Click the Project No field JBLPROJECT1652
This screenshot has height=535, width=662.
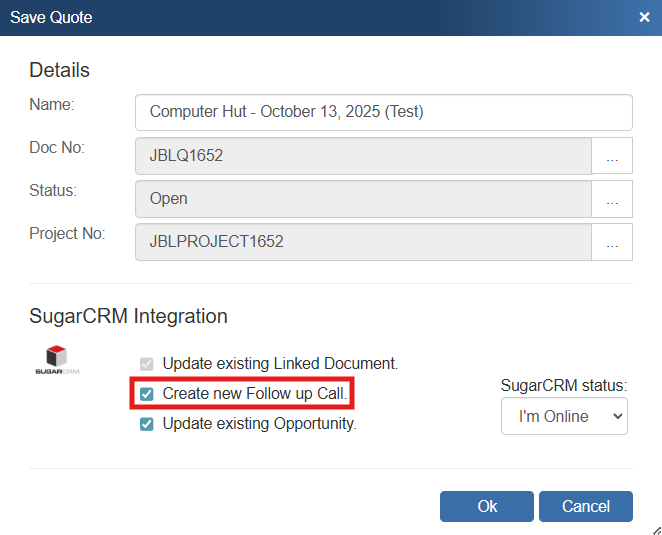pyautogui.click(x=363, y=242)
